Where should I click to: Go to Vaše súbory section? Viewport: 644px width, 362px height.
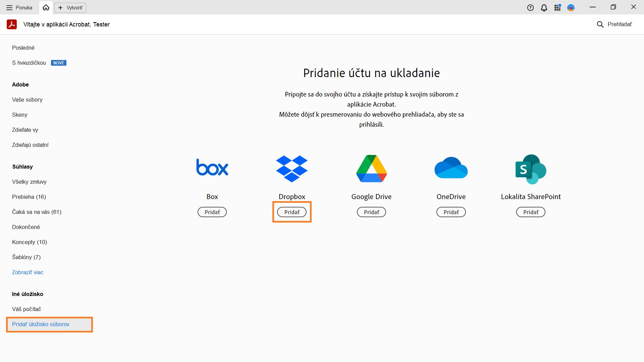[x=27, y=100]
